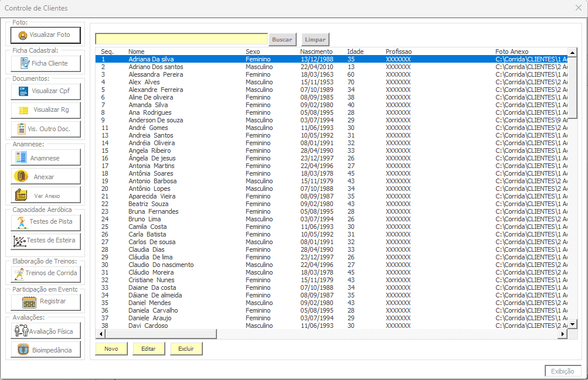Select client Davi Cardoso
This screenshot has height=380, width=588.
tap(331, 326)
